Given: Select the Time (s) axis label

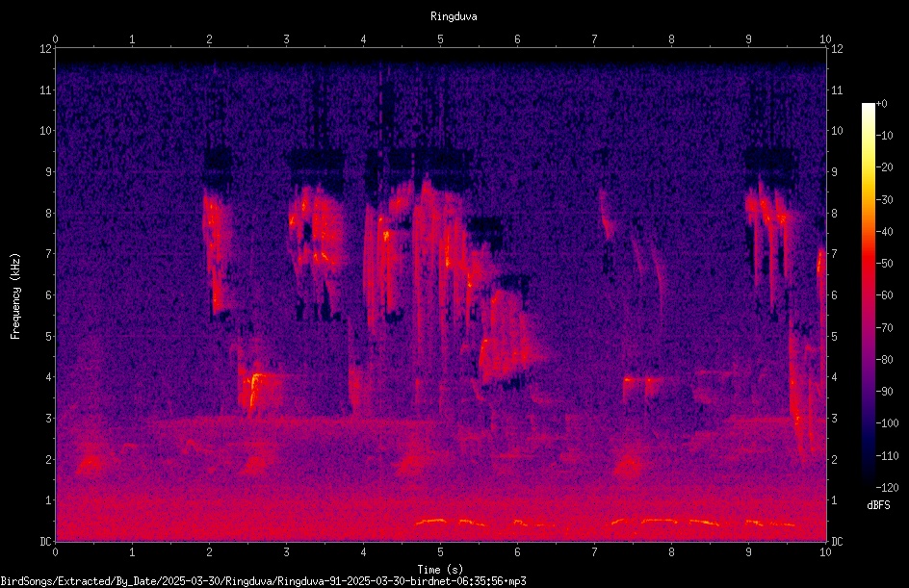Looking at the screenshot, I should [440, 570].
